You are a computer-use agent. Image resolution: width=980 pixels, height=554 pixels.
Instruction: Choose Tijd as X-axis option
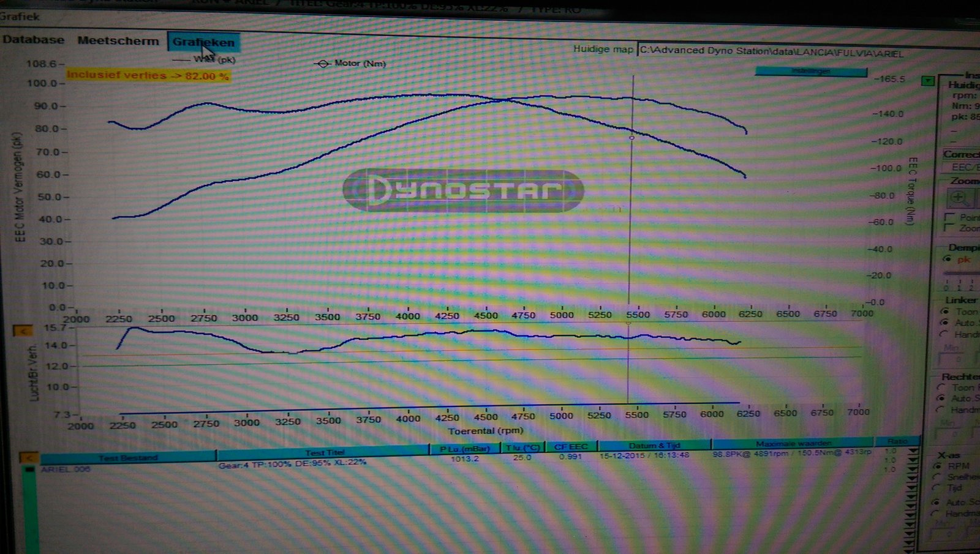pyautogui.click(x=937, y=487)
